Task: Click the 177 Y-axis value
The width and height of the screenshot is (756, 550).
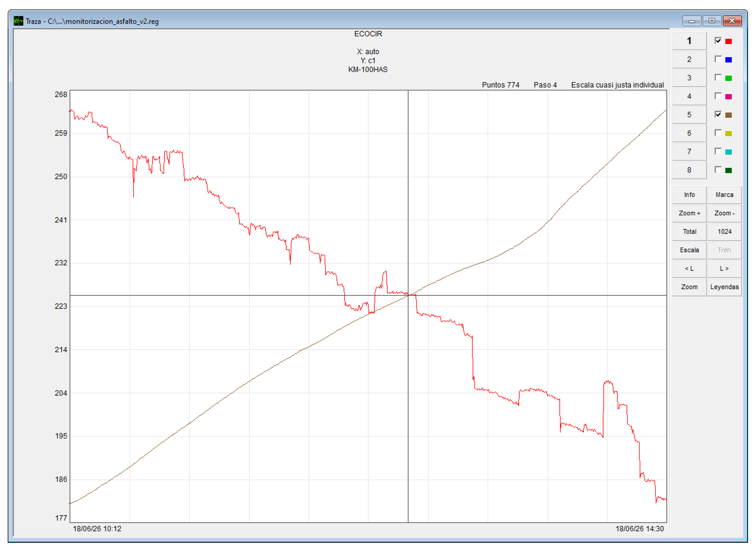Action: pos(61,518)
